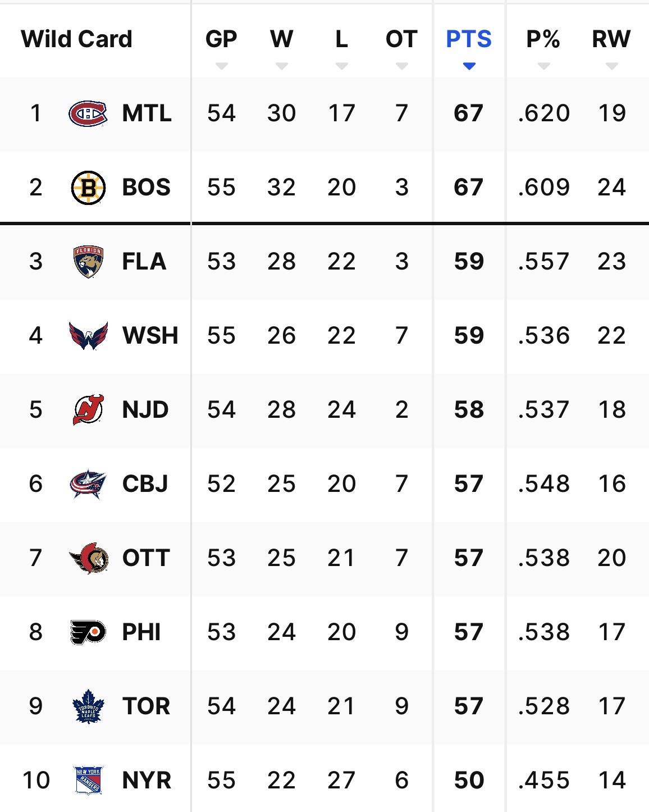Open the MTL team link
Screen dimensions: 649x812
point(147,113)
